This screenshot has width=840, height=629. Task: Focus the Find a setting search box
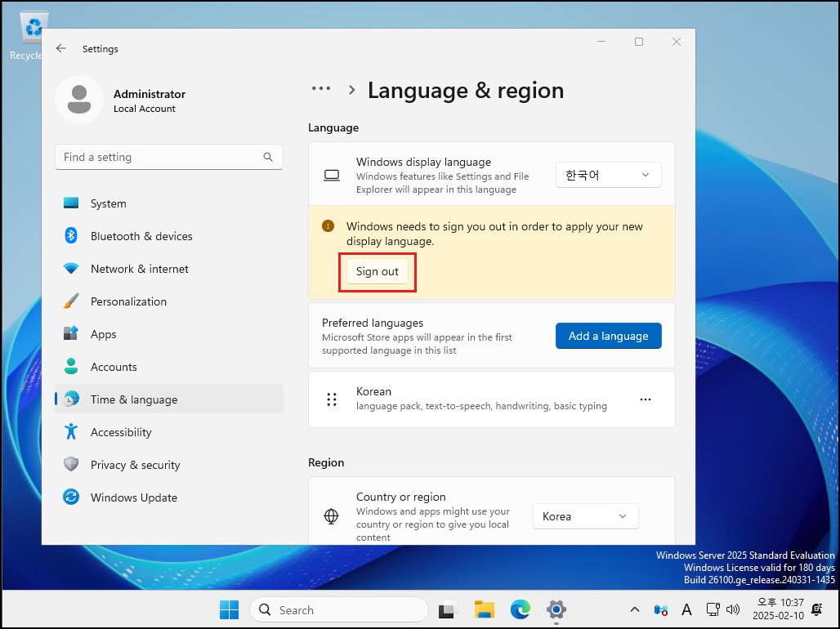tap(169, 157)
